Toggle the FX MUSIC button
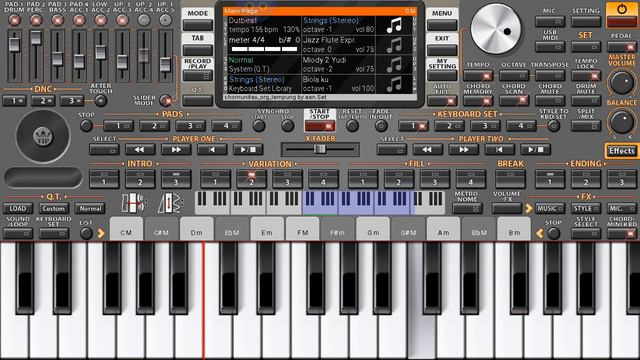Screen dimensions: 640x360 click(x=550, y=209)
